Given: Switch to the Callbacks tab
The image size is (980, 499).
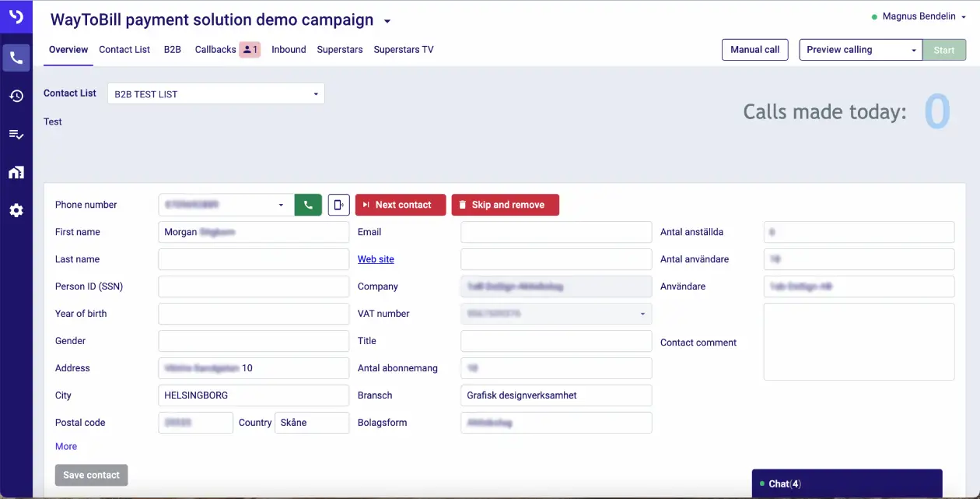Looking at the screenshot, I should [215, 49].
